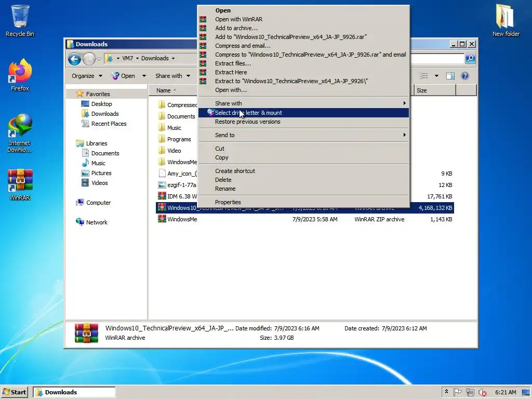
Task: Open Videos library in navigation pane
Action: pyautogui.click(x=95, y=183)
